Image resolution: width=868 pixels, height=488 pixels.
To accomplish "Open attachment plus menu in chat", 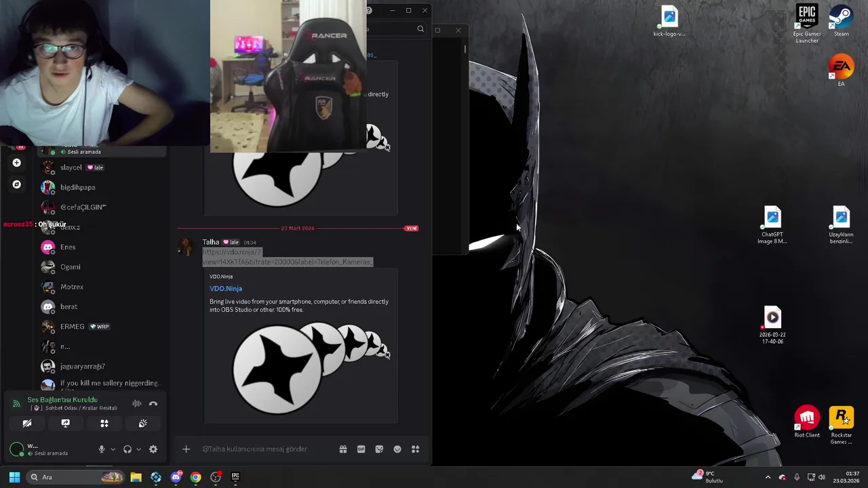I will [x=186, y=449].
